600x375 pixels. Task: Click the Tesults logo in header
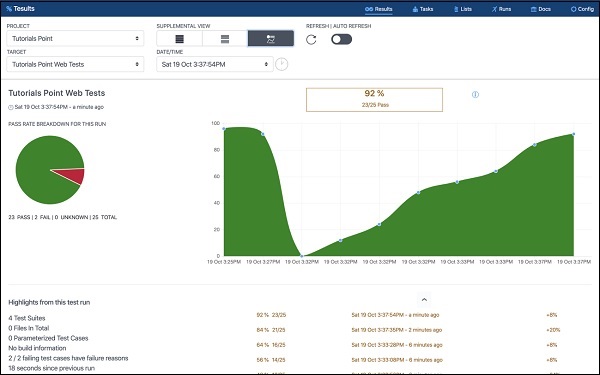[20, 8]
